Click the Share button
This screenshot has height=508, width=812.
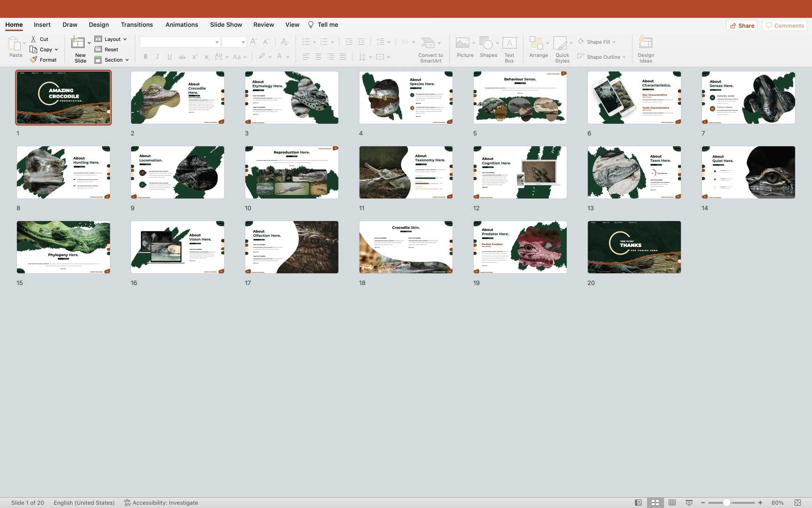click(x=742, y=25)
